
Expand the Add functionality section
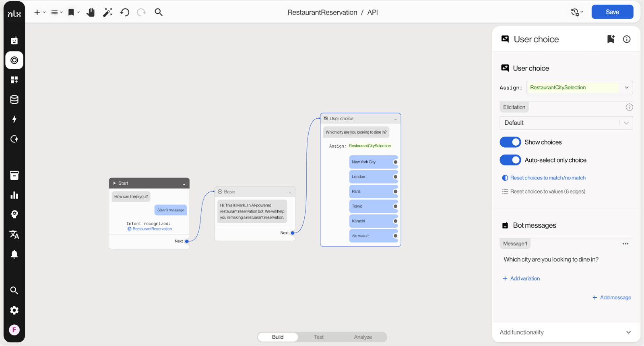(x=566, y=332)
